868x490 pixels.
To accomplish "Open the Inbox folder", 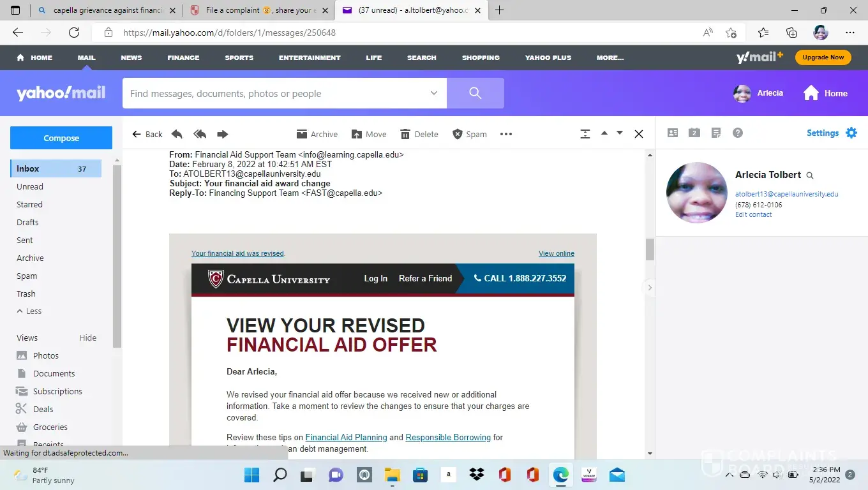I will pos(56,168).
